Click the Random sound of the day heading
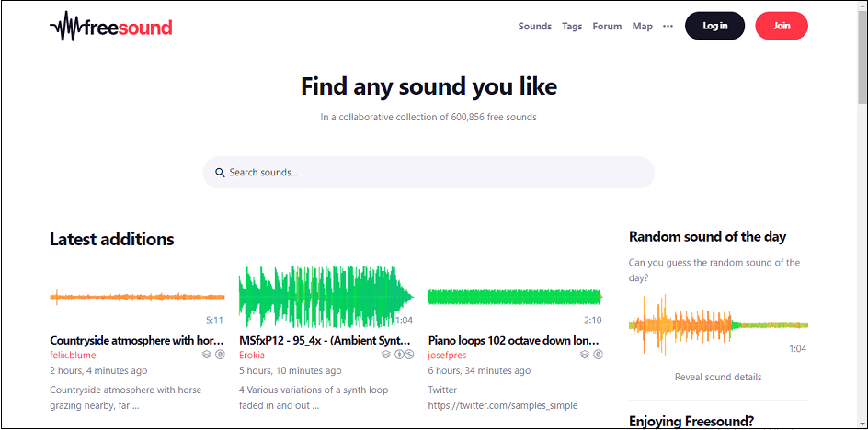This screenshot has width=868, height=430. (707, 237)
